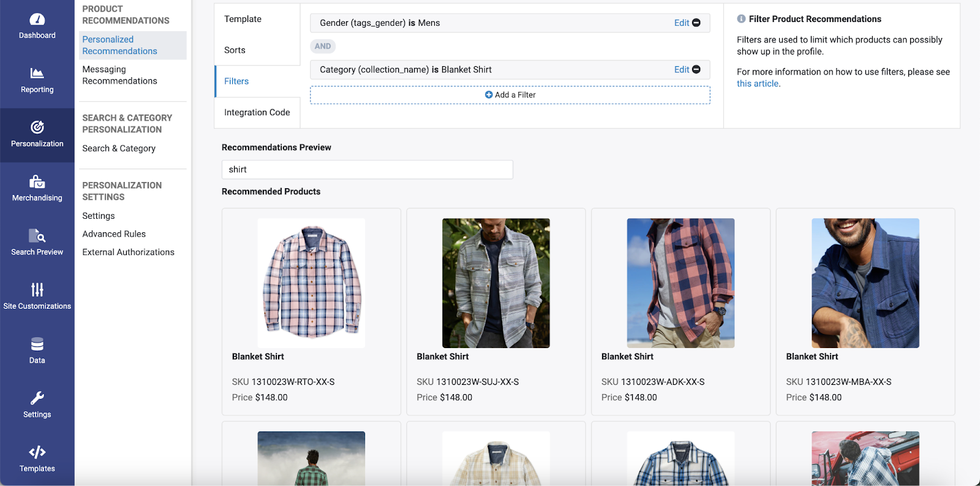Focus the preview search field containing shirt
This screenshot has height=486, width=980.
click(367, 170)
